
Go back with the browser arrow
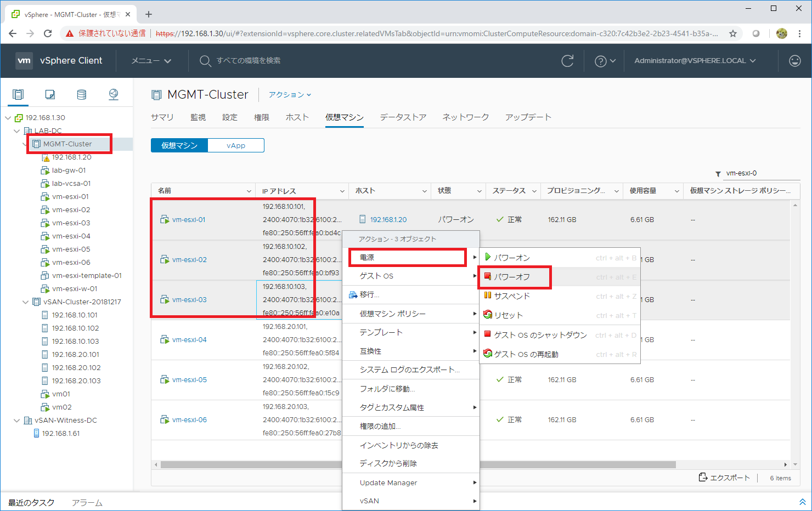tap(13, 33)
